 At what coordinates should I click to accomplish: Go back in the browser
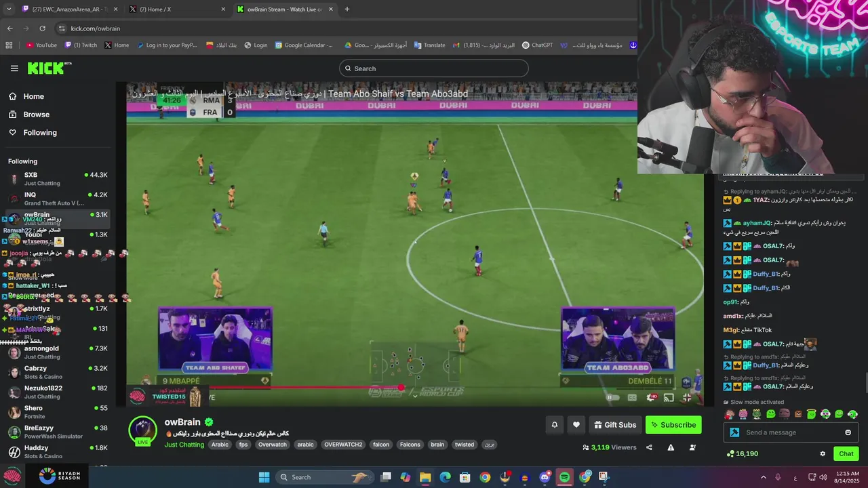tap(9, 28)
